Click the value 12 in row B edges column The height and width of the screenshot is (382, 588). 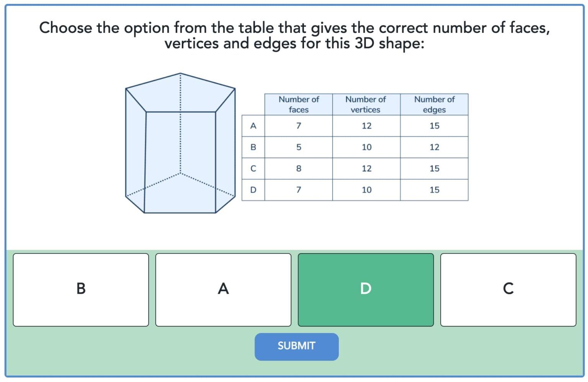tap(434, 147)
